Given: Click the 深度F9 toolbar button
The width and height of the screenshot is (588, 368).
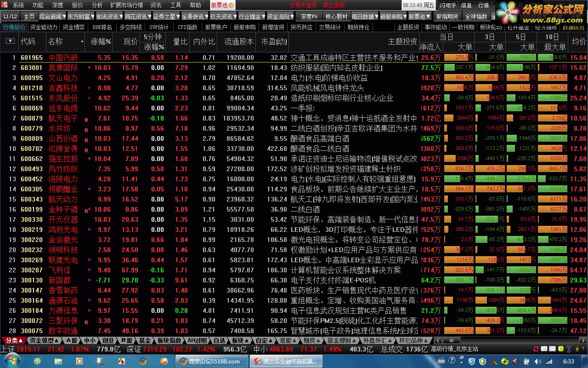Looking at the screenshot, I should coord(309,17).
